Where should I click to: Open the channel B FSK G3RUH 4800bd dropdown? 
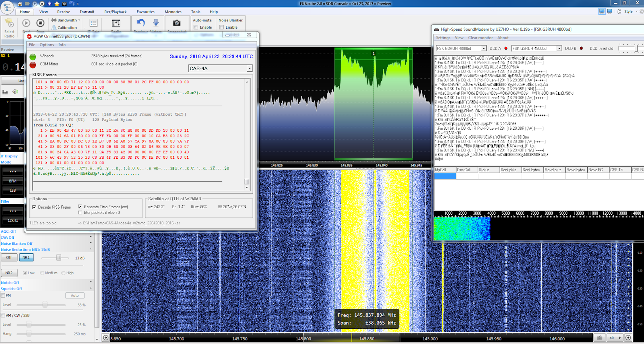tap(559, 48)
